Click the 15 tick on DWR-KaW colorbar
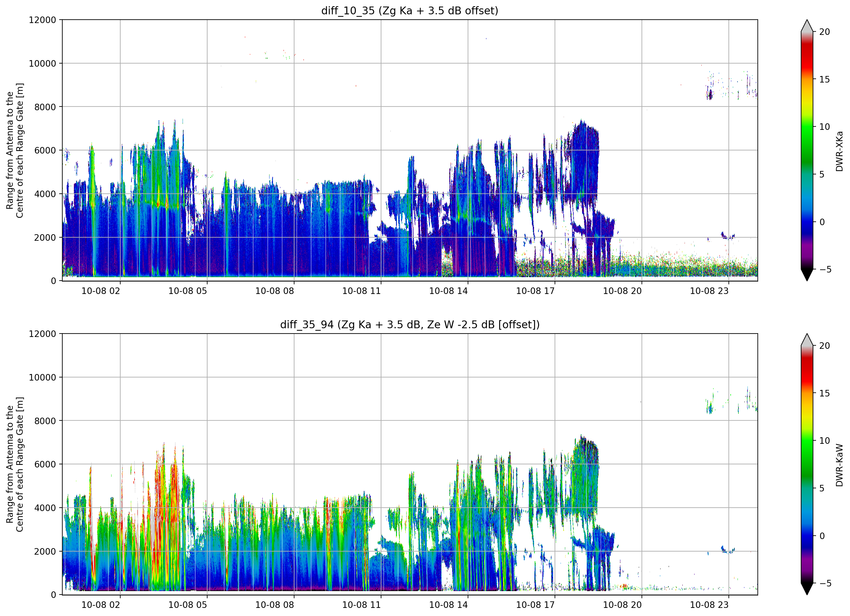 (x=824, y=393)
